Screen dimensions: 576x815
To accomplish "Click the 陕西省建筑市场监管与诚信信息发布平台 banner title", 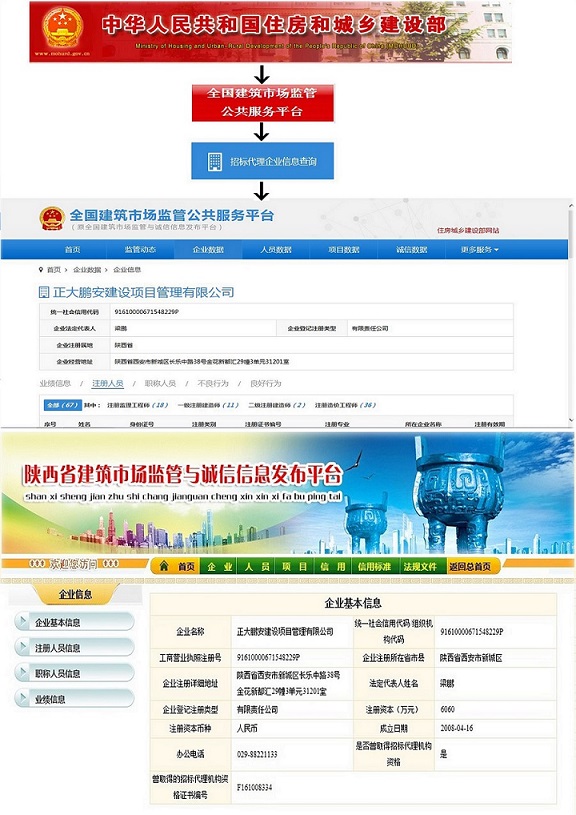I will point(183,474).
